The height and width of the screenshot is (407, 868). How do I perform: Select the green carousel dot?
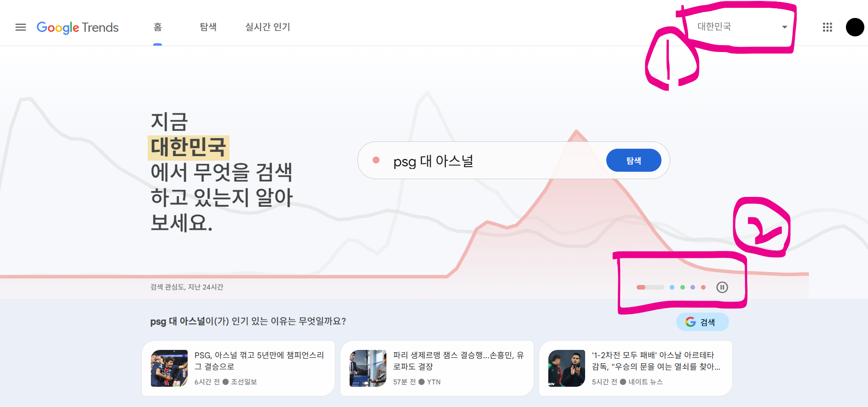(683, 287)
